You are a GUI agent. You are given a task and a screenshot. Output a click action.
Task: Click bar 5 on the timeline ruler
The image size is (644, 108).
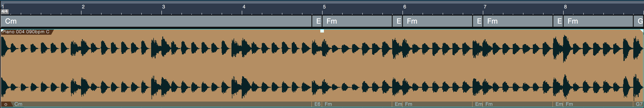tap(324, 7)
